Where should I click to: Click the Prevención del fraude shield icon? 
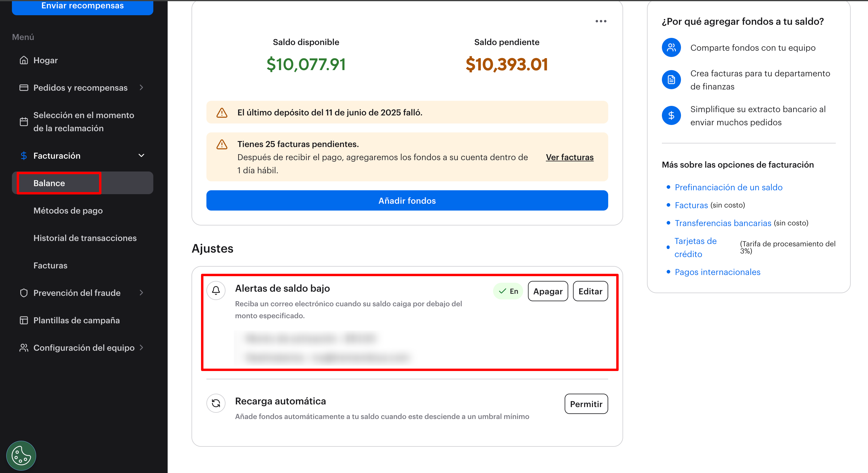point(24,293)
